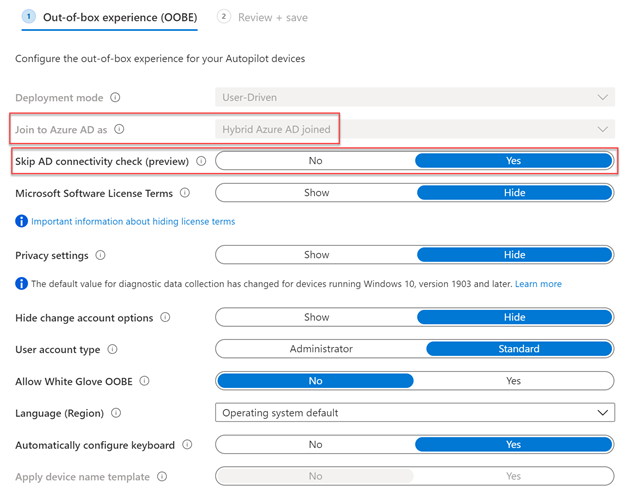Click blue info badge before license terms link
The height and width of the screenshot is (504, 626).
(22, 221)
